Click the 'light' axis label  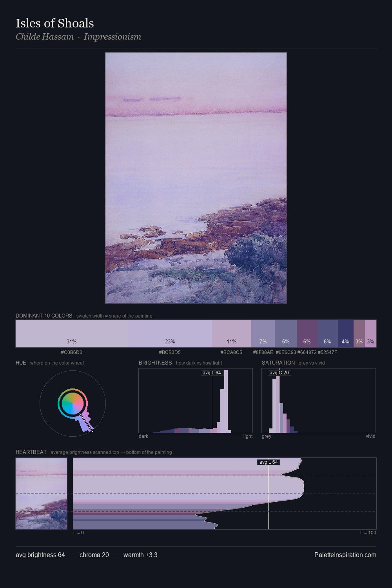click(x=248, y=436)
